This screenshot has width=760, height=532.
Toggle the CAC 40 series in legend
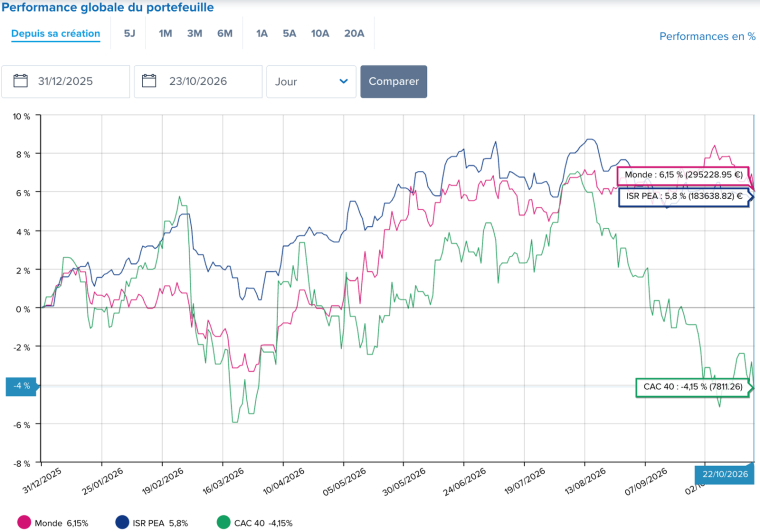point(254,523)
